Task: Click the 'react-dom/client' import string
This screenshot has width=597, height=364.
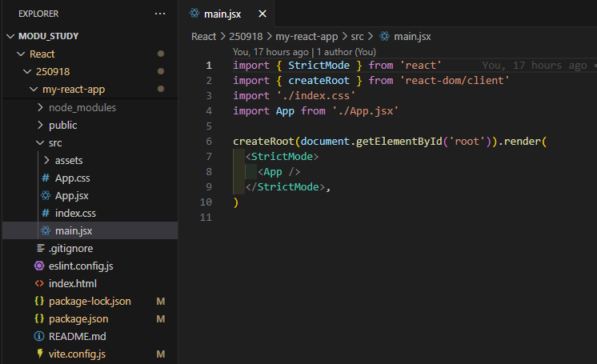Action: 455,80
